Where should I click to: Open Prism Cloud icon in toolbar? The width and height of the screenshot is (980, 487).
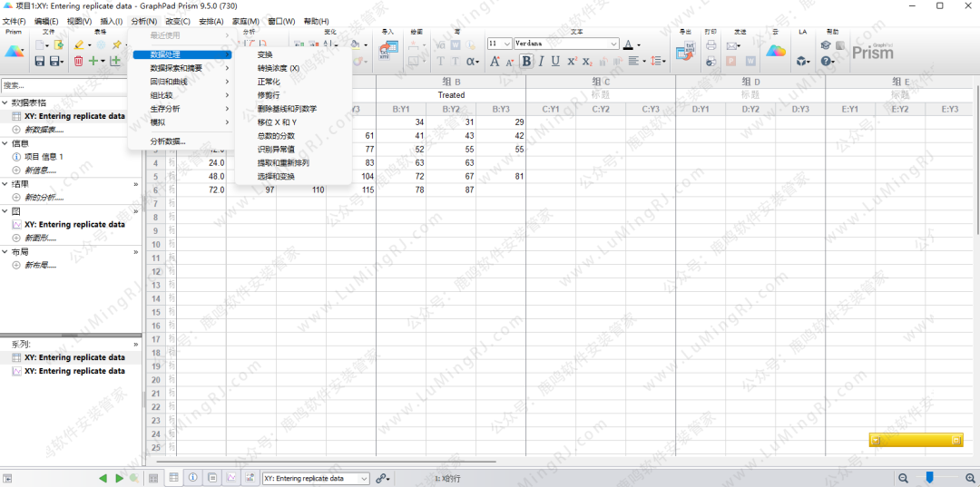click(775, 50)
